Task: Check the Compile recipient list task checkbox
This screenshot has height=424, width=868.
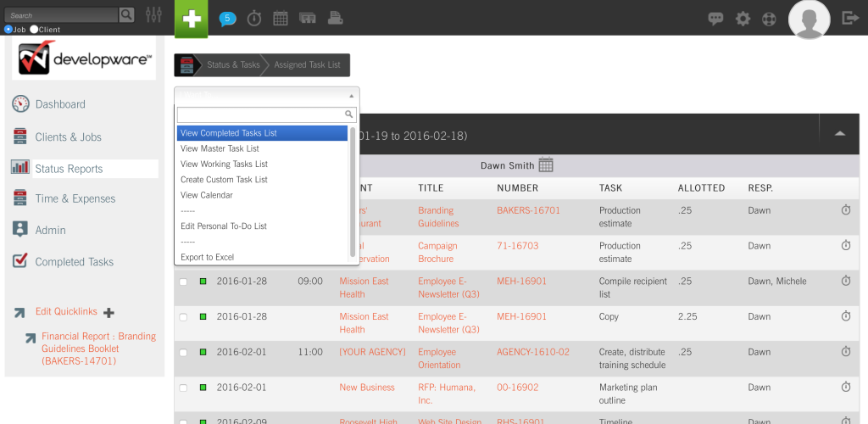Action: tap(183, 282)
